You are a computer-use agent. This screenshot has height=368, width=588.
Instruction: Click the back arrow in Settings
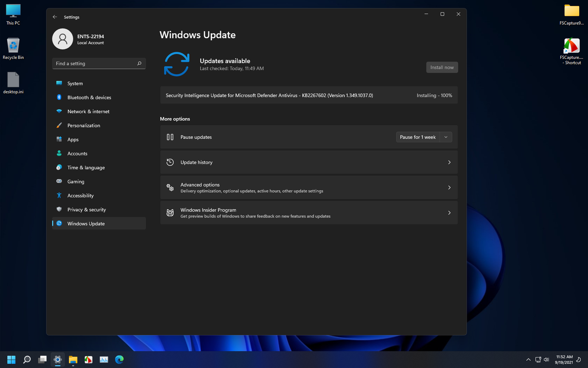click(x=55, y=17)
